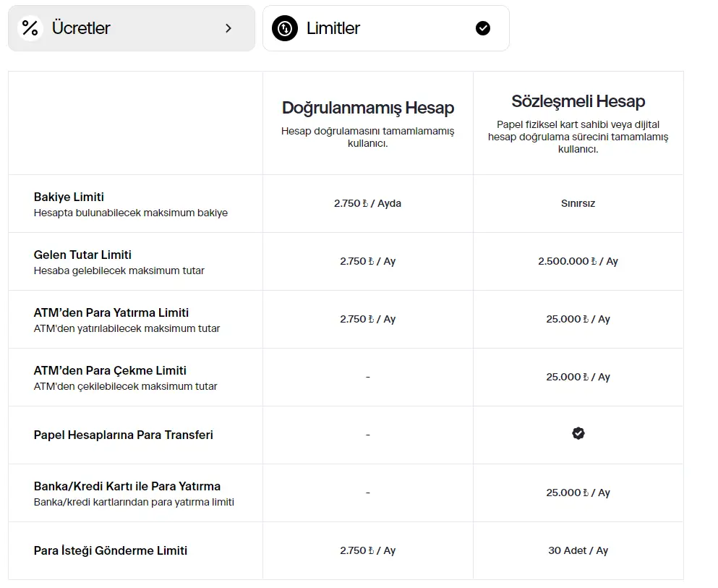This screenshot has width=718, height=588.
Task: Click the Sınırsız balance limit value
Action: (578, 203)
